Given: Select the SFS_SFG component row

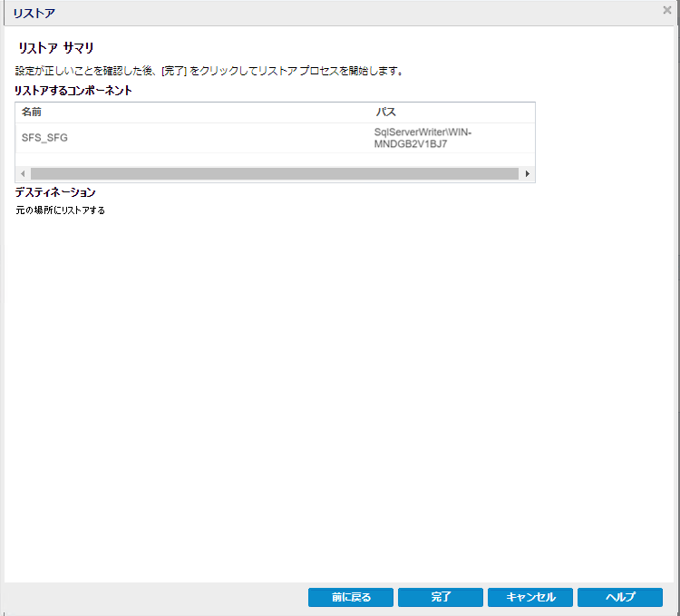Looking at the screenshot, I should point(275,138).
